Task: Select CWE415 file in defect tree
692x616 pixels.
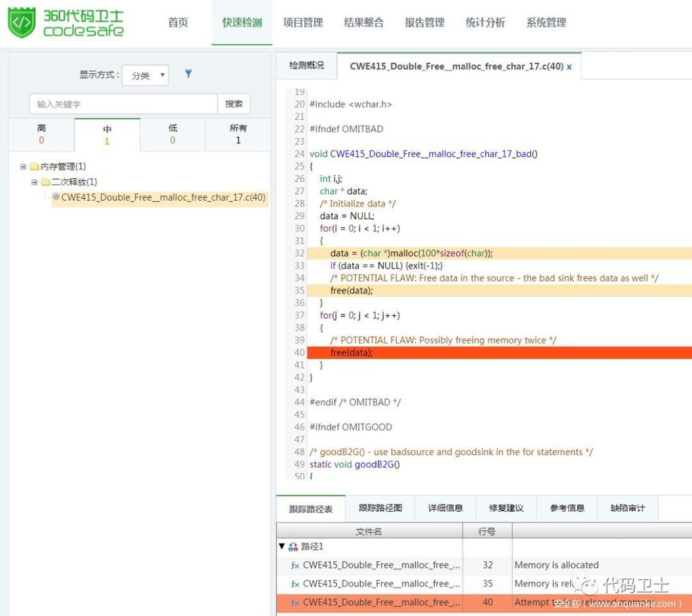Action: coord(163,197)
